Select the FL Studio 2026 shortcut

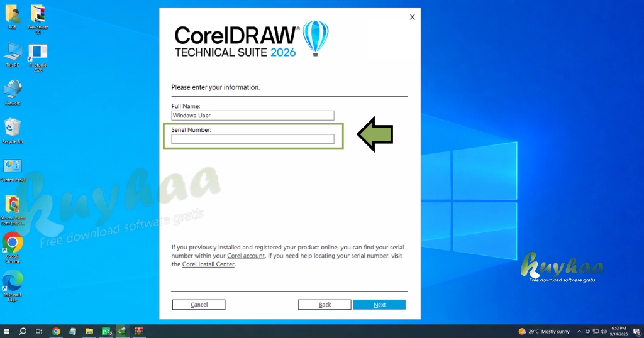coord(38,58)
